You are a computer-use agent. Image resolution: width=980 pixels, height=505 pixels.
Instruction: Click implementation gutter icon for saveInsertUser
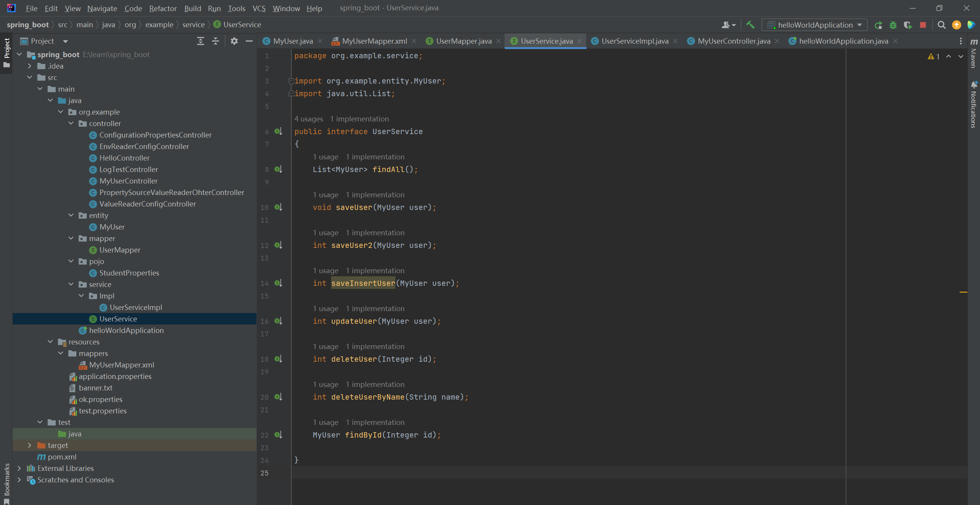[278, 283]
